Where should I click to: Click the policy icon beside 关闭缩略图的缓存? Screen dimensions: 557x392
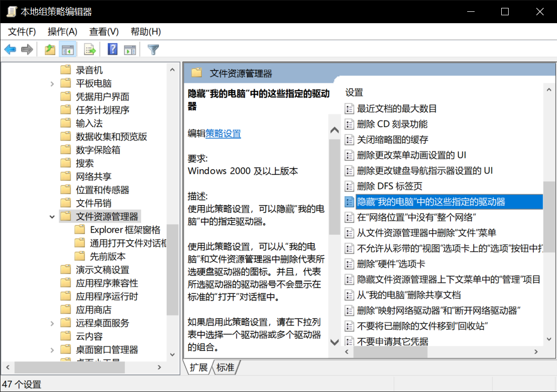coord(350,140)
